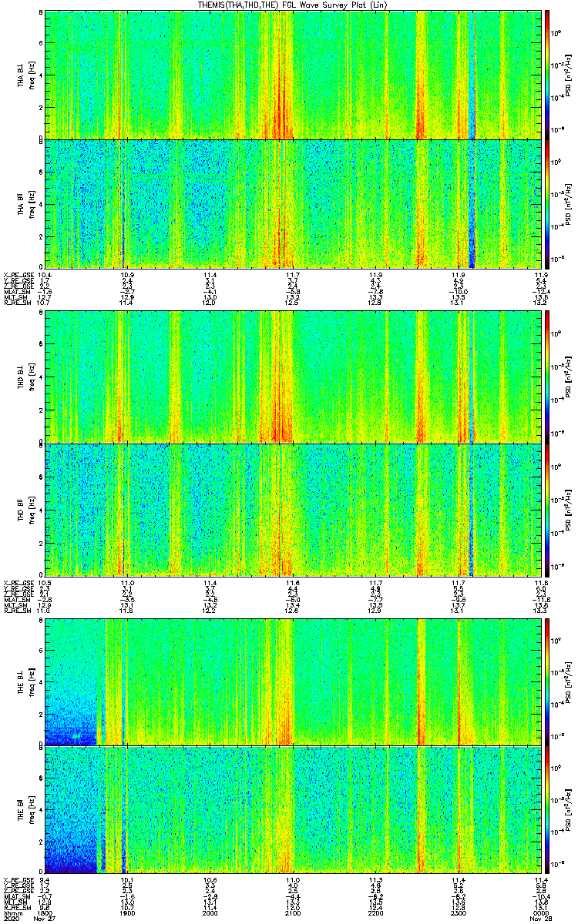This screenshot has width=578, height=924.
Task: Click the '2300' time tick label
Action: click(x=458, y=912)
